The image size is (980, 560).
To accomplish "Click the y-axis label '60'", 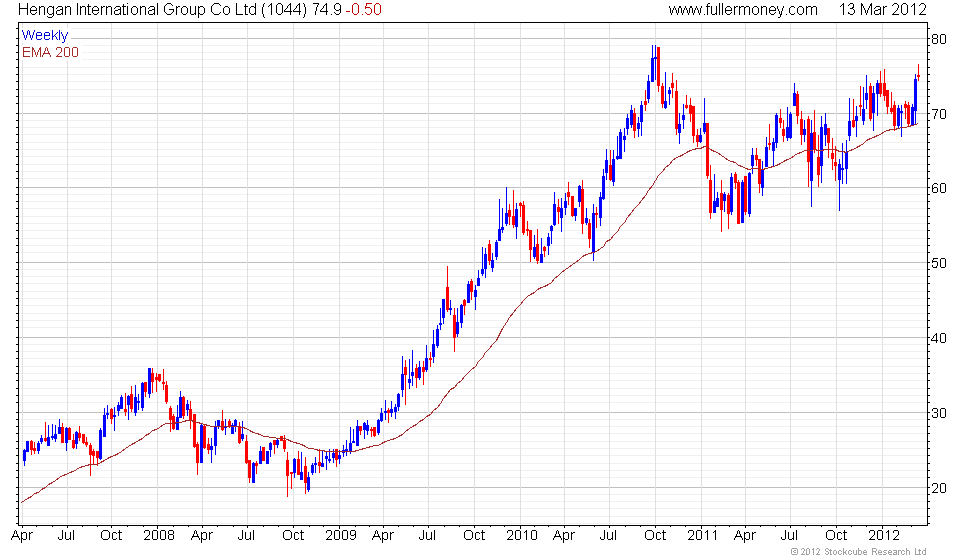I will click(x=939, y=188).
